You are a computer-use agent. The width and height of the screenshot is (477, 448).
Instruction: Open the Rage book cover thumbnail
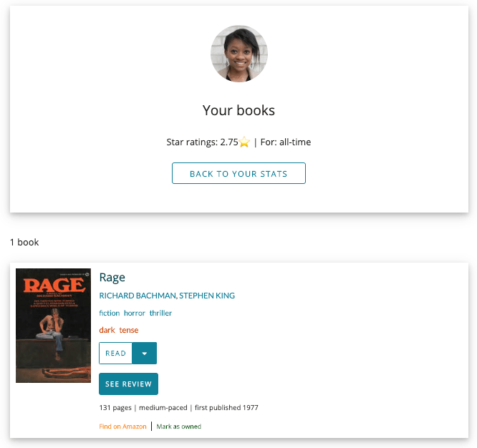pyautogui.click(x=53, y=326)
